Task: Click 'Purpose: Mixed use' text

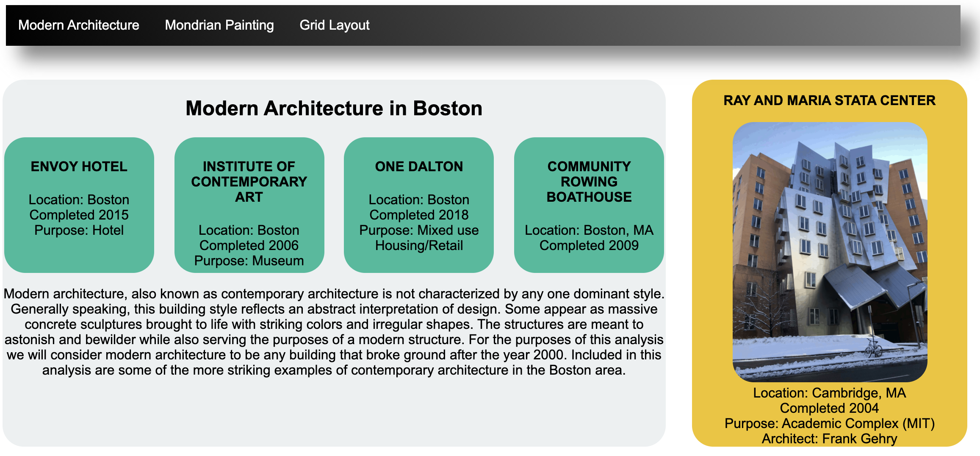Action: click(419, 230)
